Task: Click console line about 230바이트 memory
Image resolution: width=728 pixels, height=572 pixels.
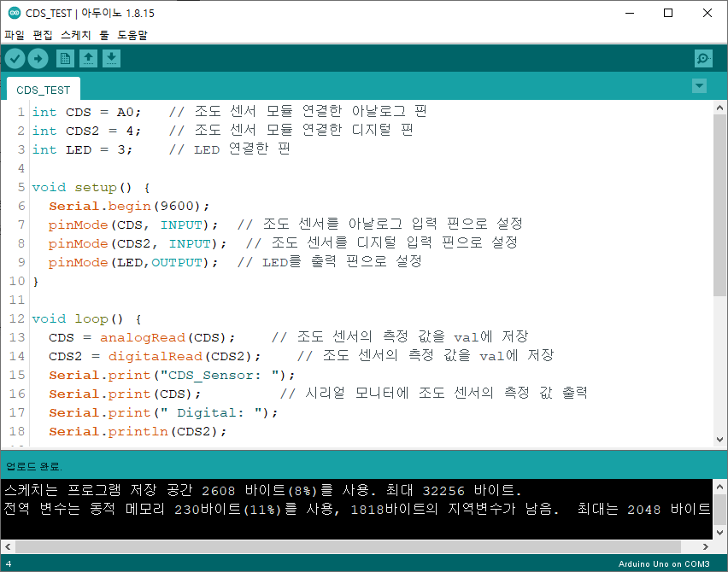Action: [356, 510]
